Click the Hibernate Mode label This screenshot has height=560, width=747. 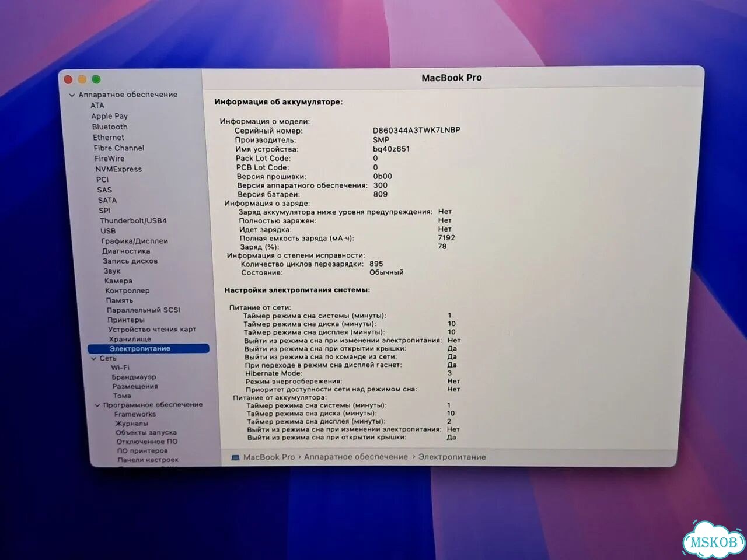pos(274,373)
